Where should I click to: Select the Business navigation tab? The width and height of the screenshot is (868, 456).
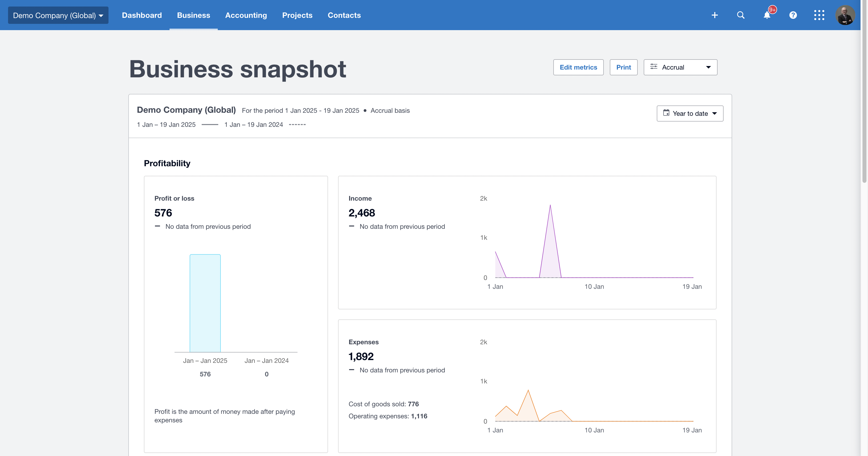(193, 15)
